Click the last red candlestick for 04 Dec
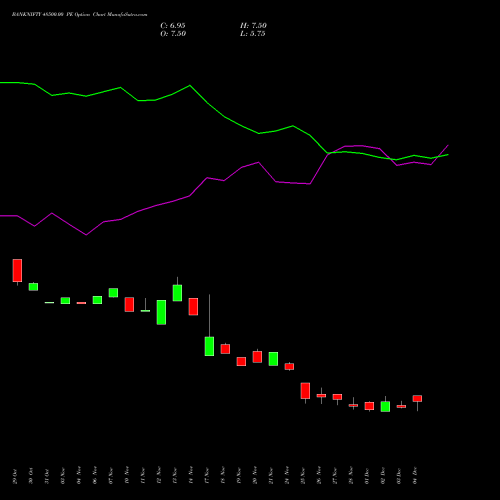Viewport: 500px width, 500px height. (x=417, y=399)
